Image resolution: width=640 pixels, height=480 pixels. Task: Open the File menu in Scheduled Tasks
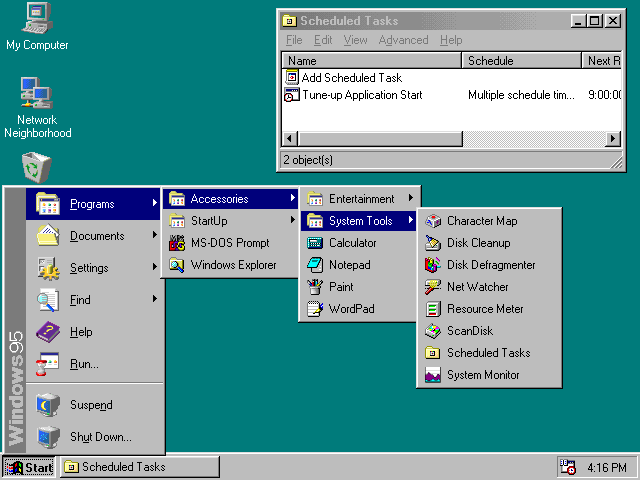pos(294,40)
